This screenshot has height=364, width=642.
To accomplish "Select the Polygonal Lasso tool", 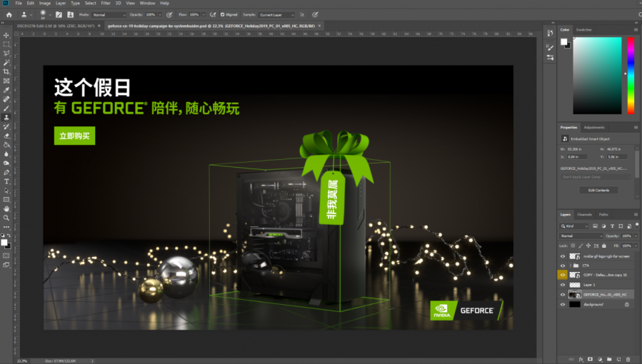I will (x=6, y=53).
